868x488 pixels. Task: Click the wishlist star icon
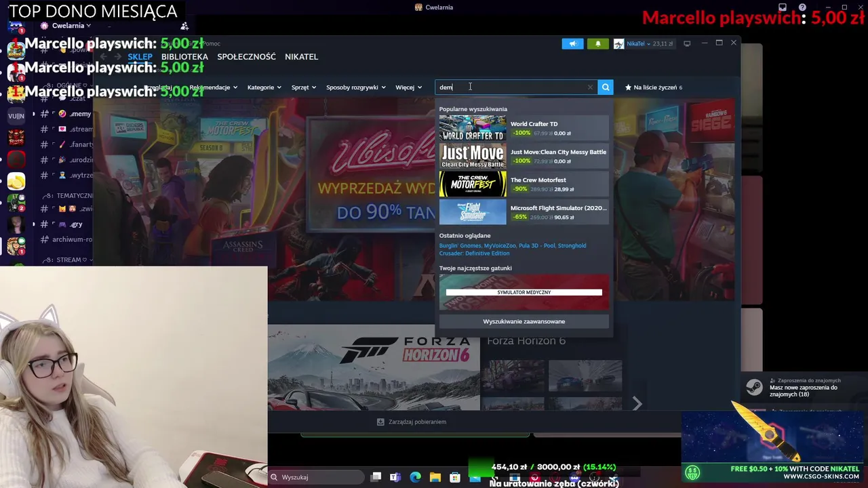628,87
